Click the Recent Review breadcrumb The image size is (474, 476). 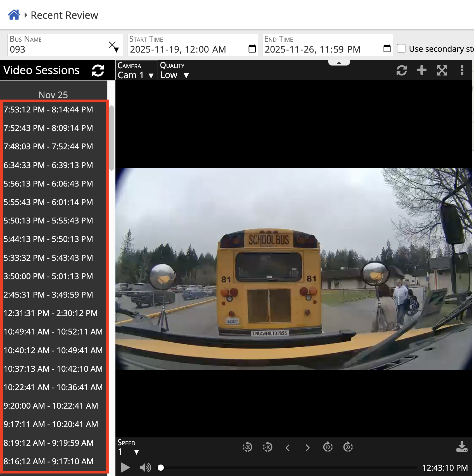65,15
